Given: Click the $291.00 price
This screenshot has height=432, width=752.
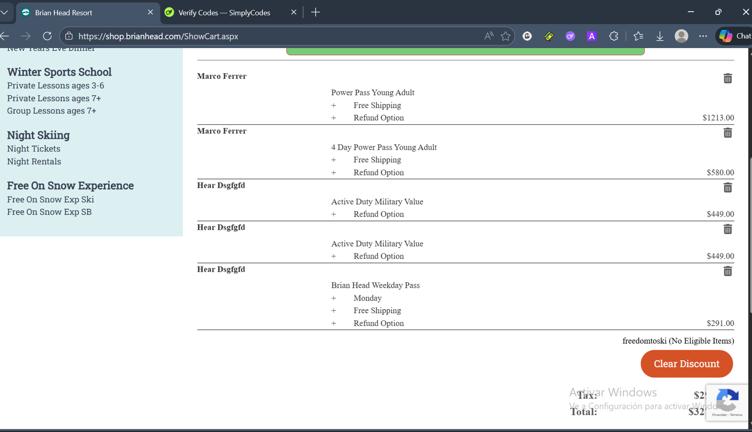Looking at the screenshot, I should tap(720, 323).
